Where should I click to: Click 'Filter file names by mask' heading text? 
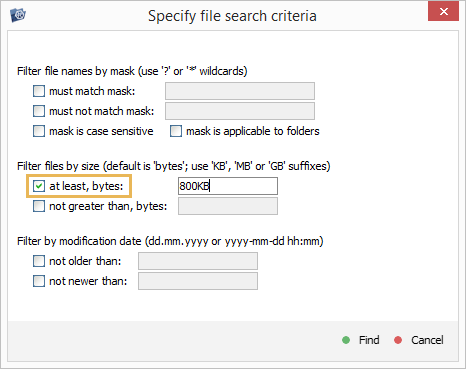pos(132,71)
